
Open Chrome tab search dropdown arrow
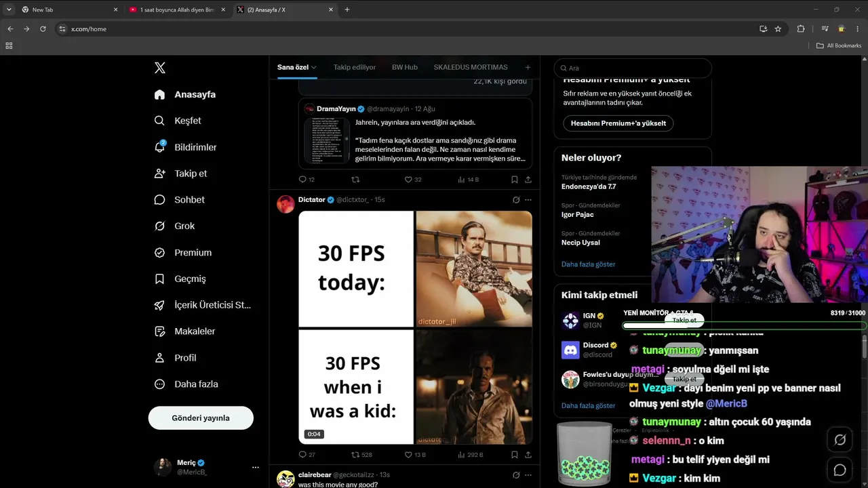coord(9,9)
